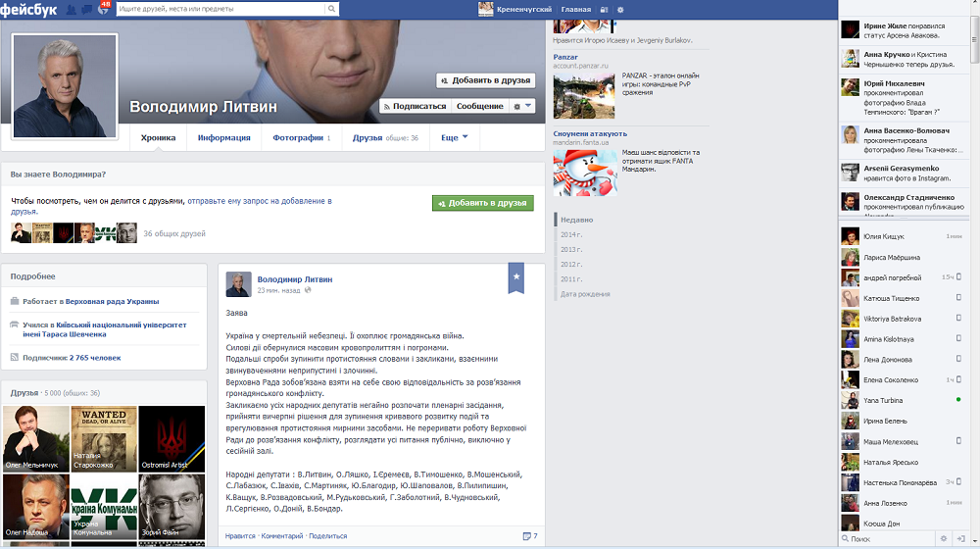980x549 pixels.
Task: Expand the Еще dropdown on profile tabs
Action: point(454,137)
